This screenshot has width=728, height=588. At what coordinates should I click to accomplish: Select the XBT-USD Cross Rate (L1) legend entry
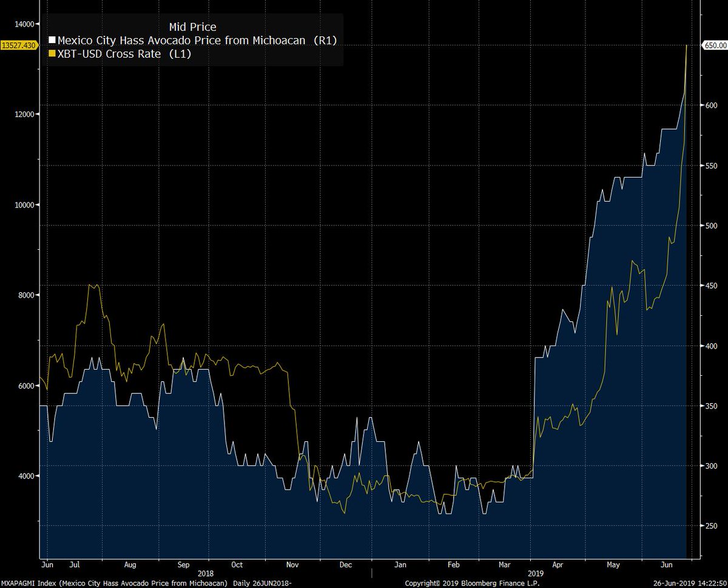[125, 54]
